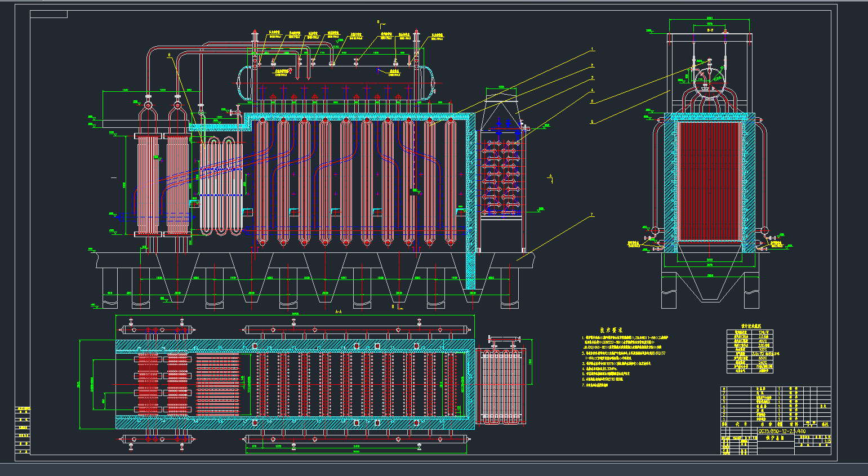Image resolution: width=868 pixels, height=476 pixels.
Task: Click the A-A section view label
Action: (339, 312)
